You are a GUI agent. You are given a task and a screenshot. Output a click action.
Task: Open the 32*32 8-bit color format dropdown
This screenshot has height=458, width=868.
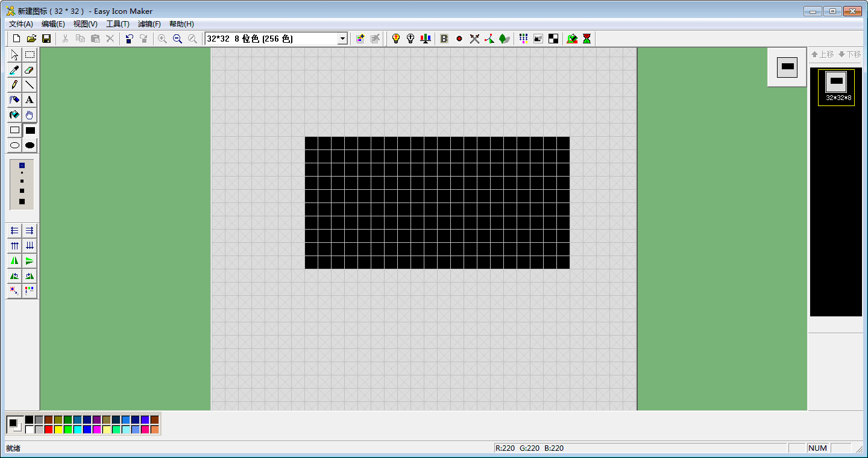pos(342,38)
